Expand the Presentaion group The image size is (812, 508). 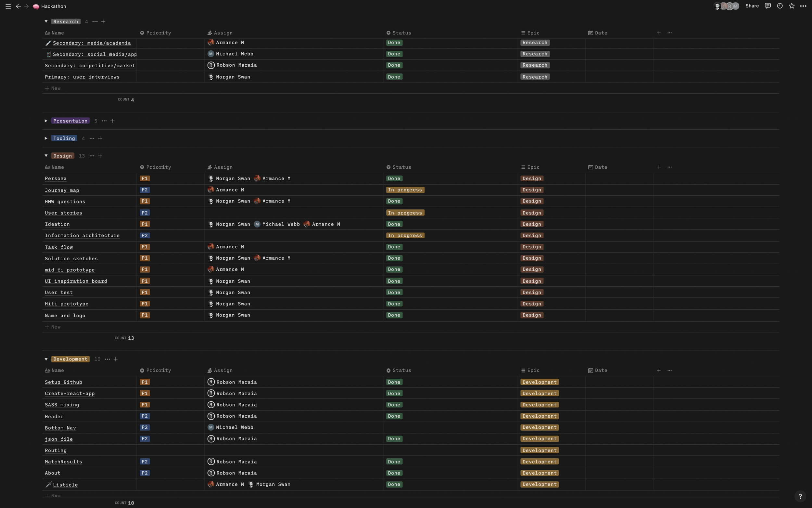click(46, 121)
